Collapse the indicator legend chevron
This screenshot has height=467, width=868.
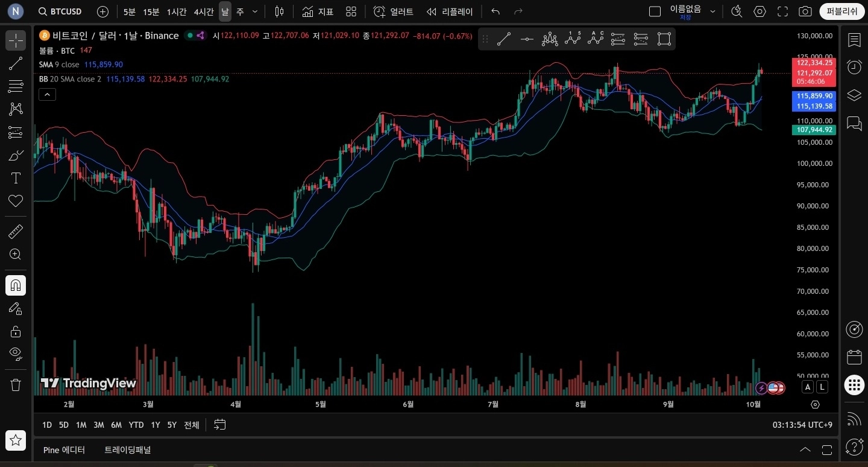click(47, 94)
